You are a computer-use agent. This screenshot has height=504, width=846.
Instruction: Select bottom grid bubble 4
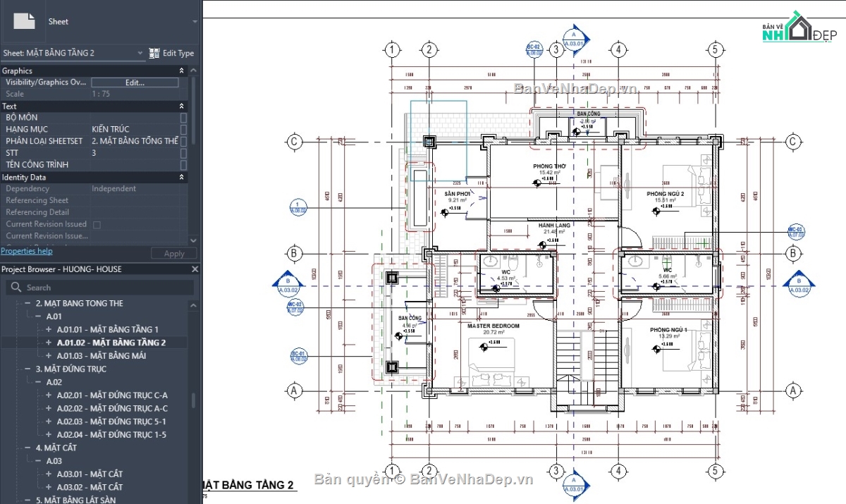(618, 471)
